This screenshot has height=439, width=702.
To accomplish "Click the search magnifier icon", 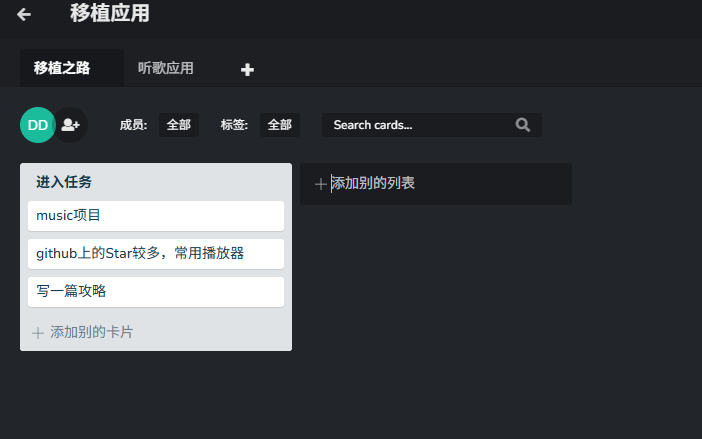I will (x=522, y=125).
